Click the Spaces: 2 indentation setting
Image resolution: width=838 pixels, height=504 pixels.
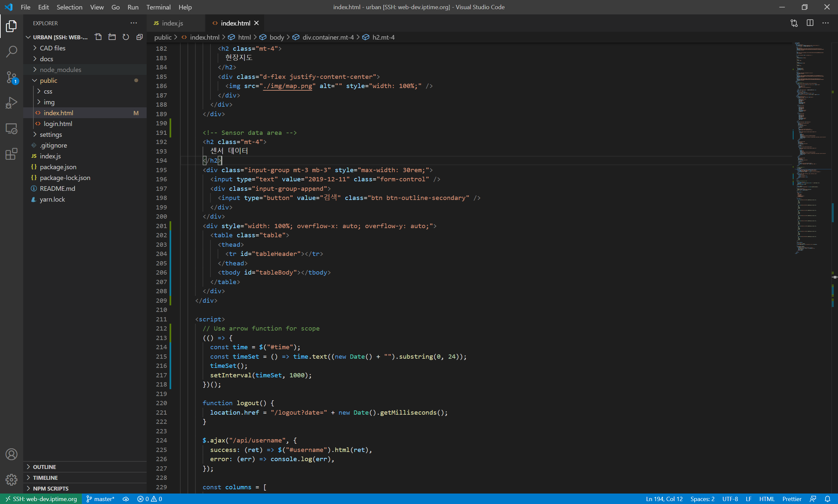coord(702,499)
